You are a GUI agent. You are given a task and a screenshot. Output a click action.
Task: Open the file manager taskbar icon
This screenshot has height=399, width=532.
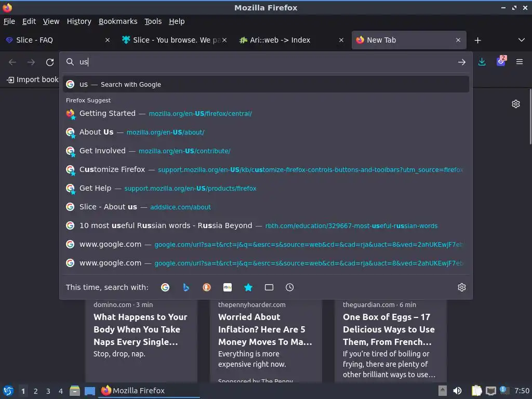tap(75, 391)
